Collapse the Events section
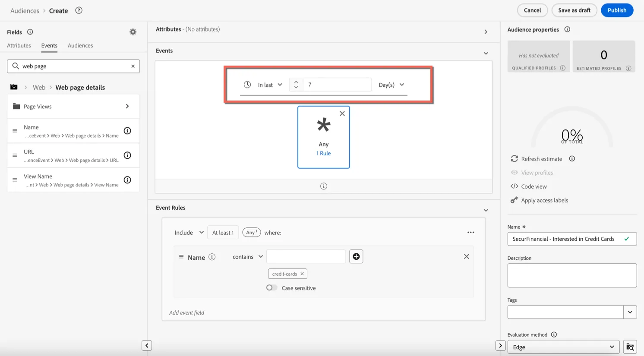644x356 pixels. pos(486,54)
